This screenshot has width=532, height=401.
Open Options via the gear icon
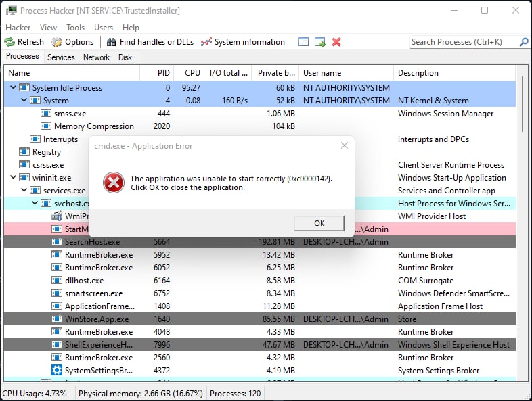click(57, 42)
